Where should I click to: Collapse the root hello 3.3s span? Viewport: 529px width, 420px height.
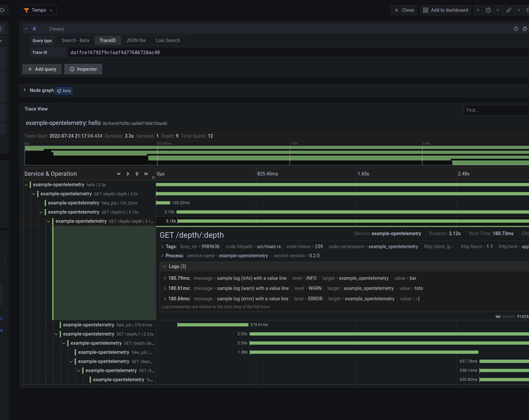click(26, 185)
